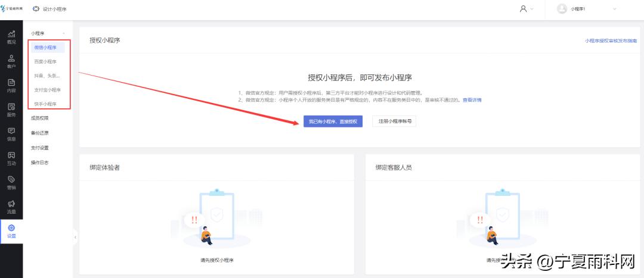Open the 小程序1 account dropdown arrow
644x278 pixels.
tap(614, 8)
